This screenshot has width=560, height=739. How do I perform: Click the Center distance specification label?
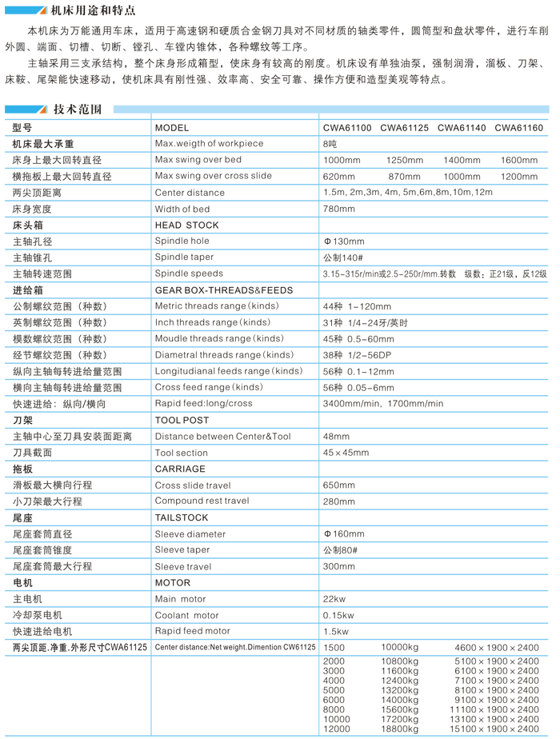[192, 193]
